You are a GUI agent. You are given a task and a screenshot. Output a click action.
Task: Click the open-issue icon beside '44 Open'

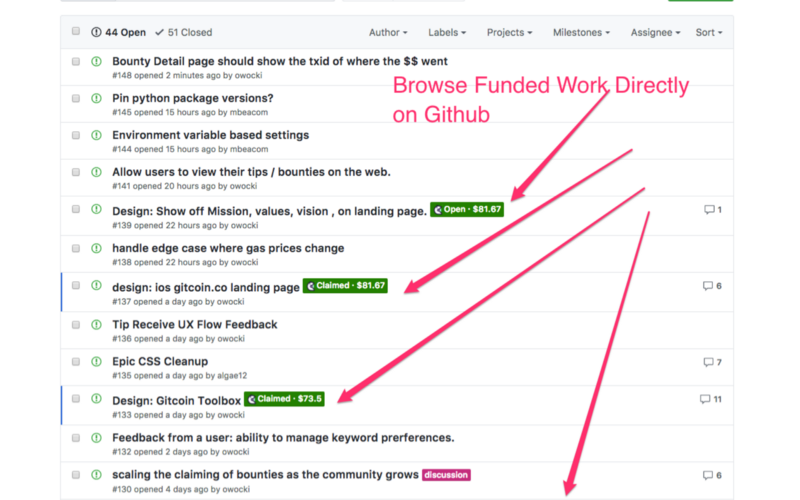(x=96, y=32)
